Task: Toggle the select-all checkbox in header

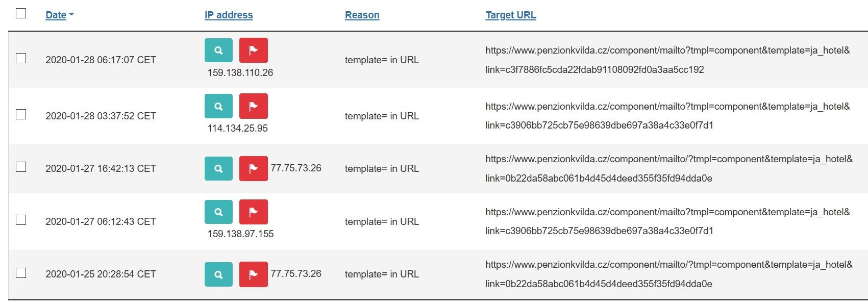Action: click(x=21, y=13)
